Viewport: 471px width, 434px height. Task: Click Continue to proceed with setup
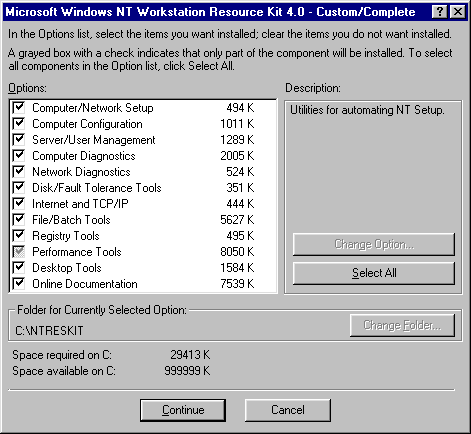(183, 410)
